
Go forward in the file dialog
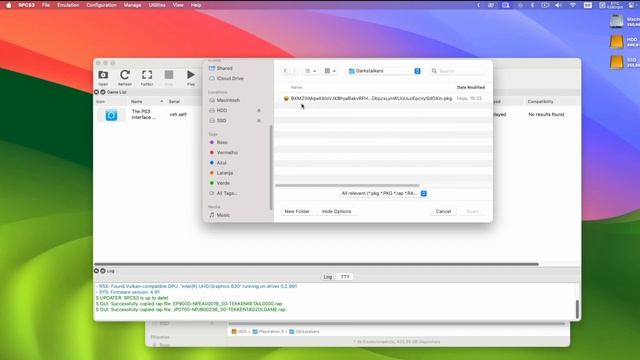tap(294, 71)
